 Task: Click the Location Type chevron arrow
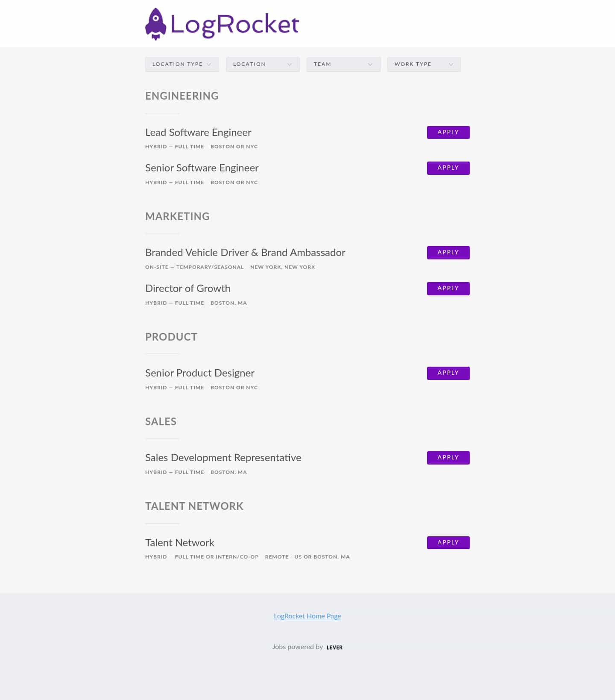(x=209, y=64)
